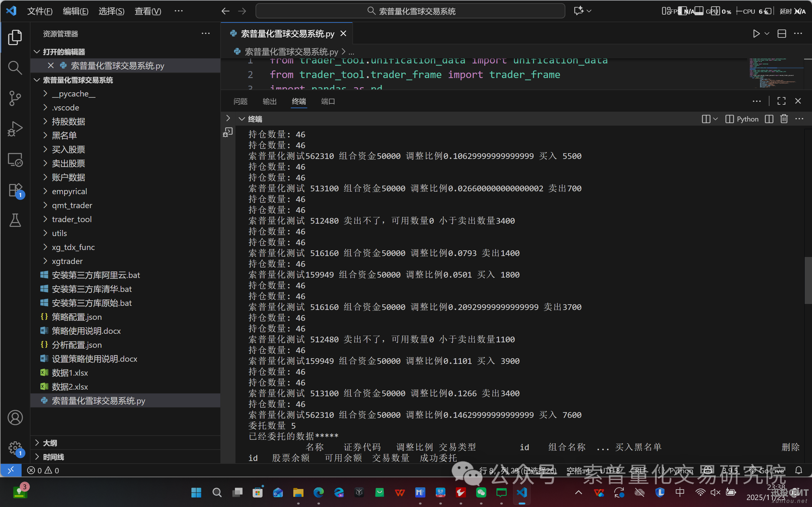Viewport: 812px width, 507px height.
Task: Switch to the 输出 panel tab
Action: pyautogui.click(x=269, y=101)
